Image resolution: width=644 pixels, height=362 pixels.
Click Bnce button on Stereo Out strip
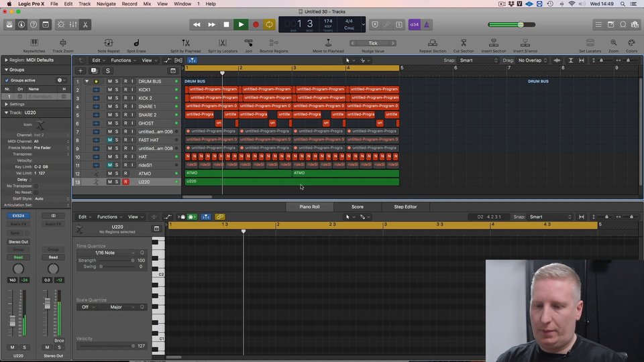tap(59, 341)
